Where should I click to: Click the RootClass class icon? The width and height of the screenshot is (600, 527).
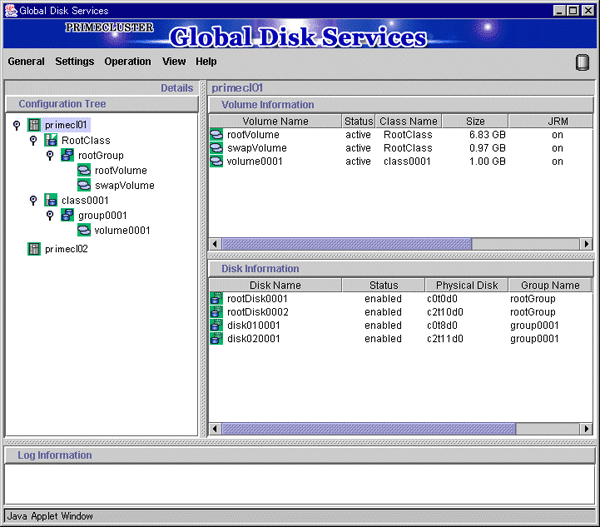(51, 140)
